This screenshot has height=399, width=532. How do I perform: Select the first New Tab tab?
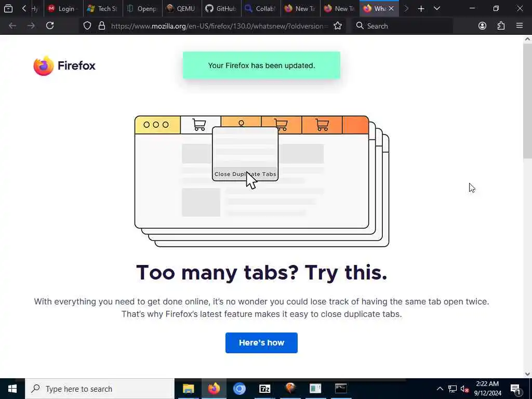300,8
